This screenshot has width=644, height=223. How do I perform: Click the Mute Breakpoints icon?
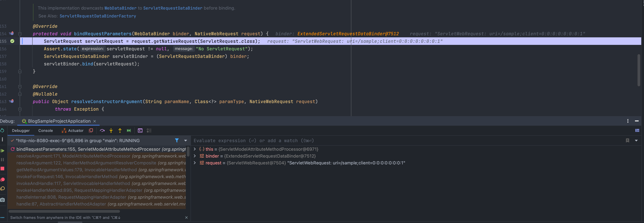tap(3, 189)
